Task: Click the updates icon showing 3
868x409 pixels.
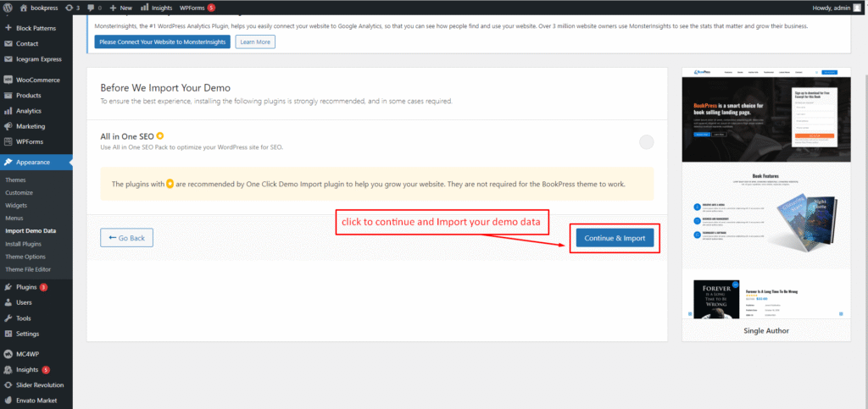Action: (x=69, y=8)
